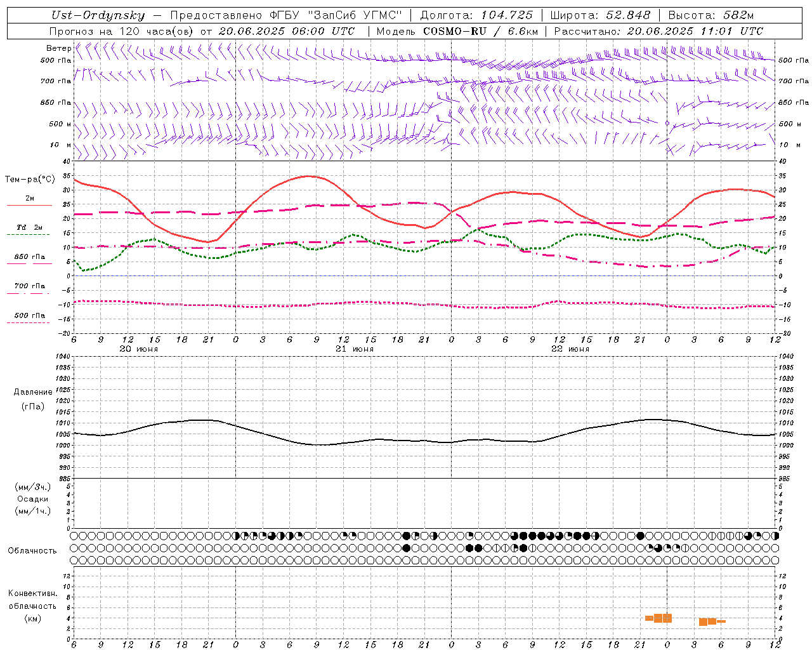Click the 'Тем-ра(°C)' temperature label

tap(30, 180)
